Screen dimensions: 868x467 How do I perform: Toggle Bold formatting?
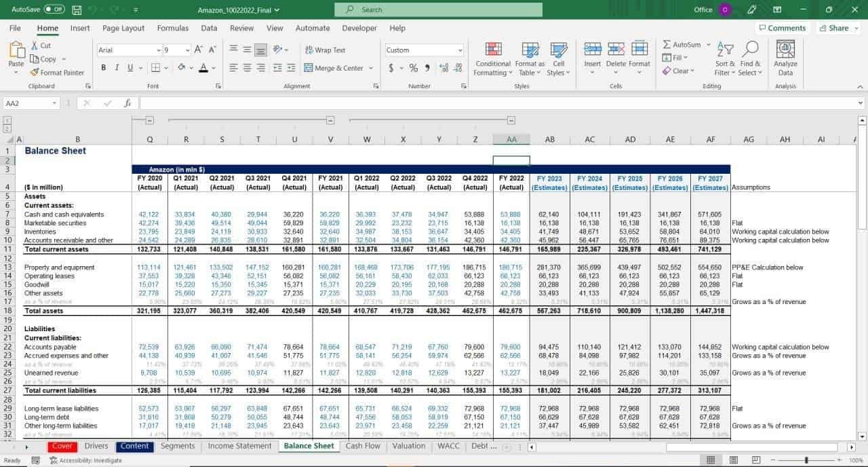coord(104,67)
